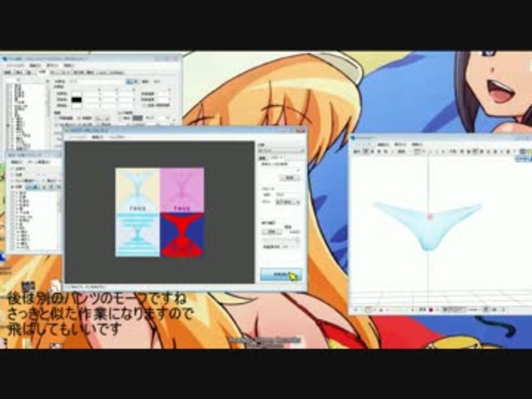
Task: Click the red-and-blue bottom-right texture quadrant
Action: click(x=182, y=234)
